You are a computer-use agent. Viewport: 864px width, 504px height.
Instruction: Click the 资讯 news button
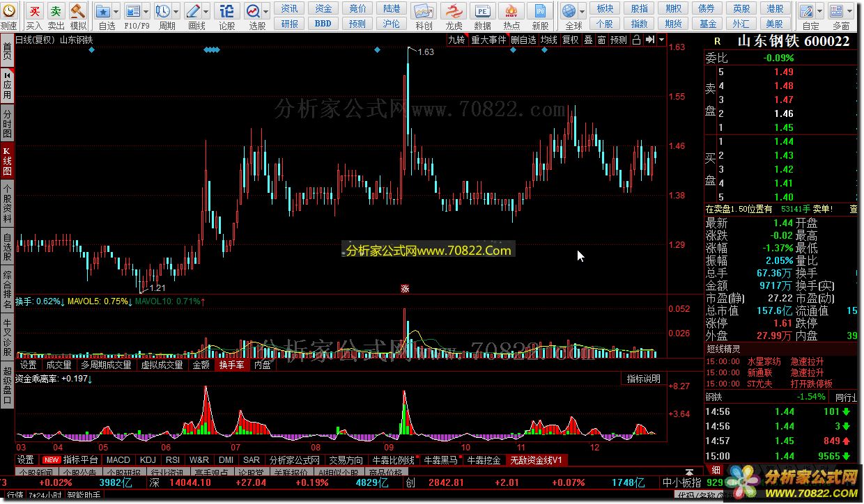click(290, 8)
